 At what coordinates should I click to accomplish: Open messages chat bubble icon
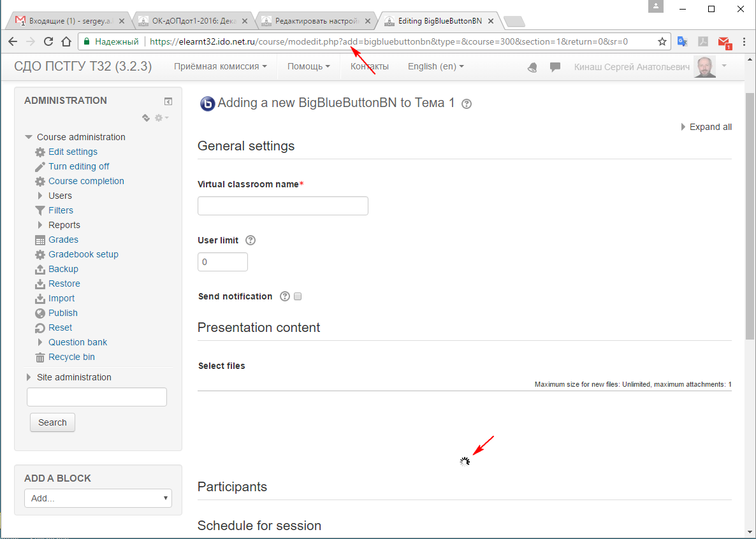555,67
